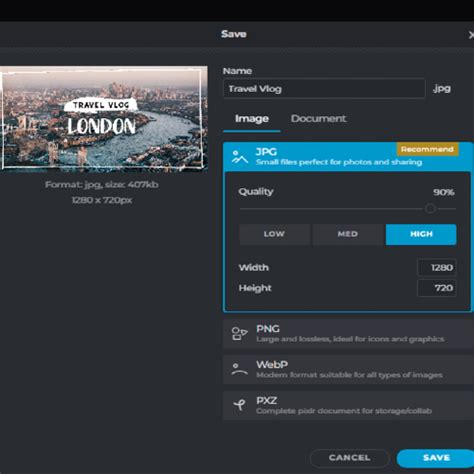Expand the PXZ format option
This screenshot has width=474, height=474.
pyautogui.click(x=348, y=405)
